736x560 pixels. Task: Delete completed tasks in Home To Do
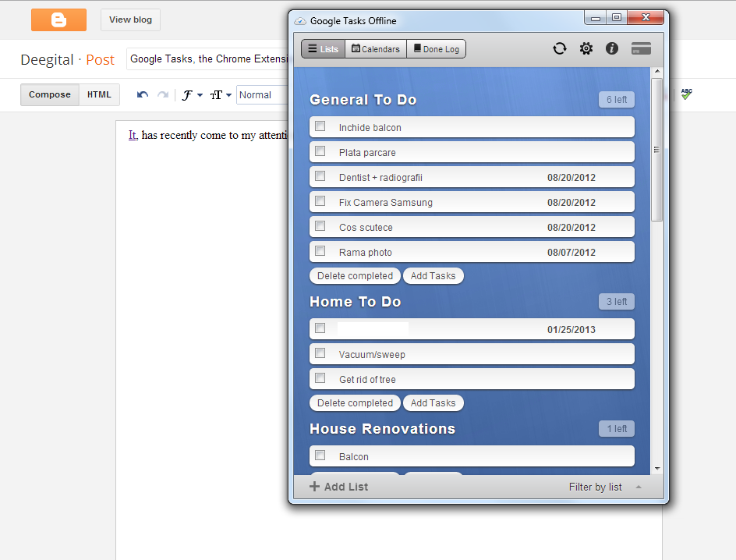[355, 403]
